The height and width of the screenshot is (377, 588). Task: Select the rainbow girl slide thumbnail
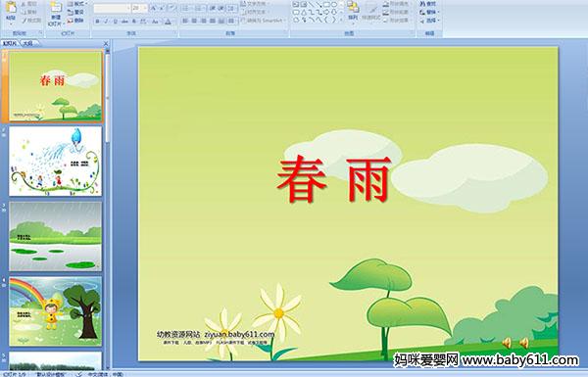pos(56,311)
